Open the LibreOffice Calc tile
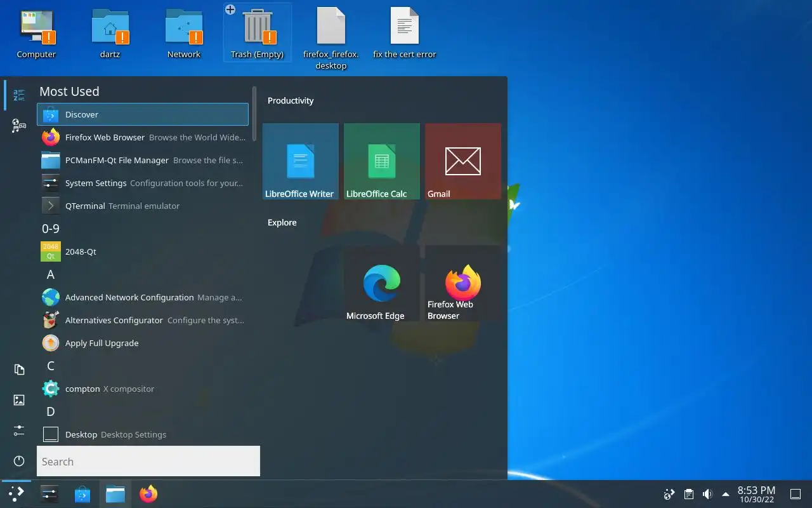The width and height of the screenshot is (812, 508). point(382,161)
